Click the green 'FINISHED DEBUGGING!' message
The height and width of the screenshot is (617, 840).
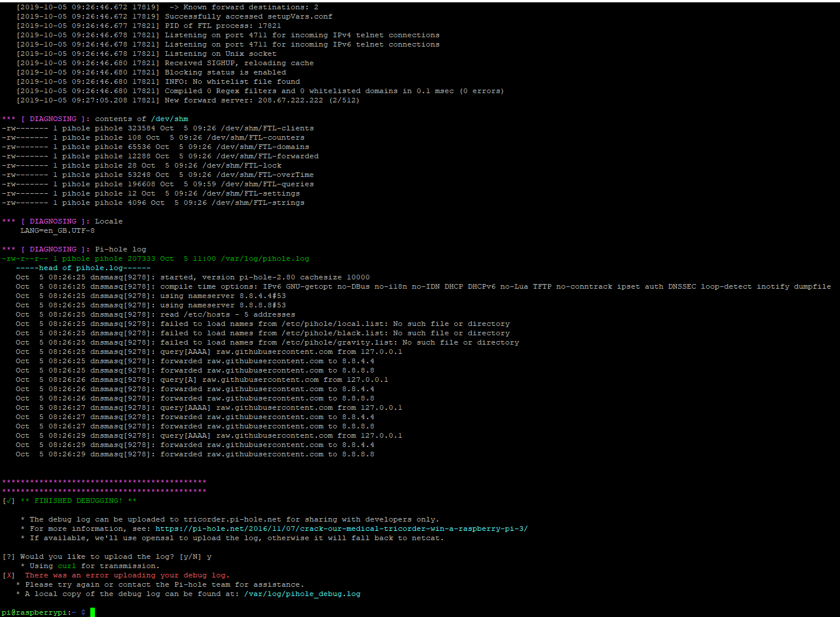pos(79,501)
